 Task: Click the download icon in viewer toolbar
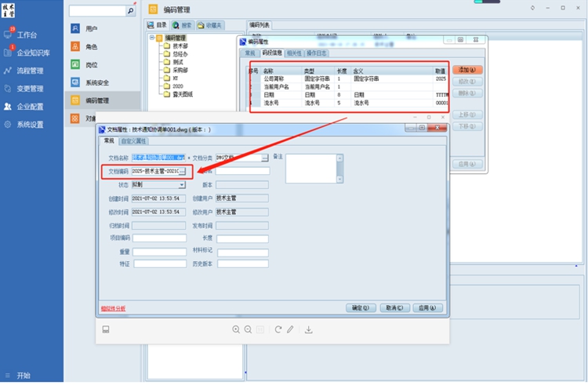click(x=309, y=330)
